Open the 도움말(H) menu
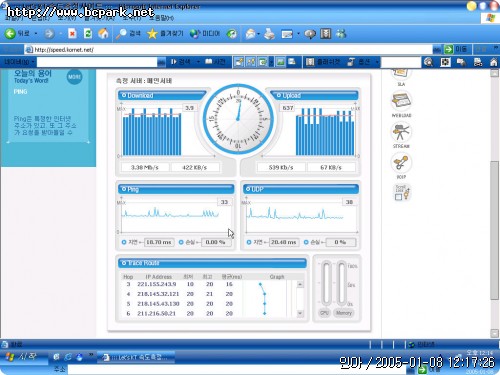The height and width of the screenshot is (375, 500). (x=161, y=17)
